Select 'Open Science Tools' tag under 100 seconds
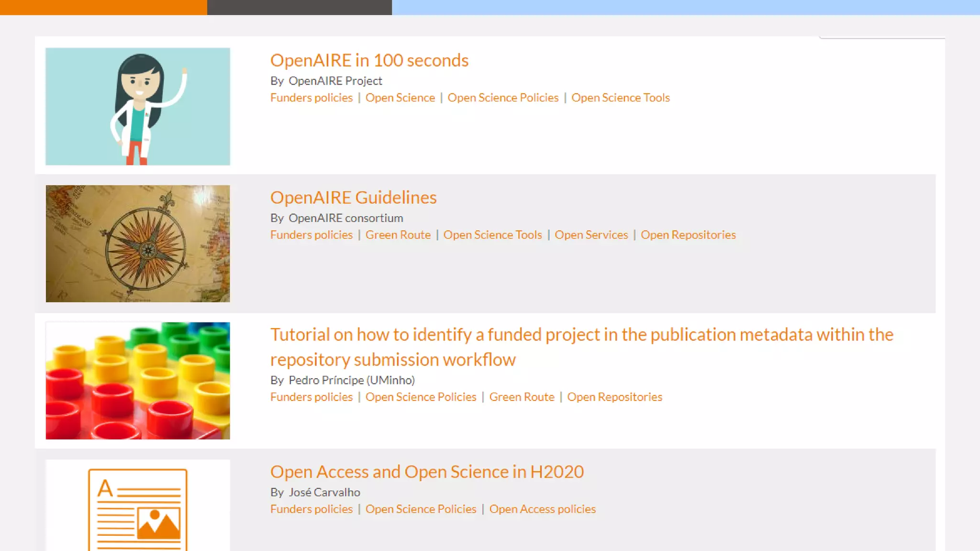The image size is (980, 551). tap(620, 98)
